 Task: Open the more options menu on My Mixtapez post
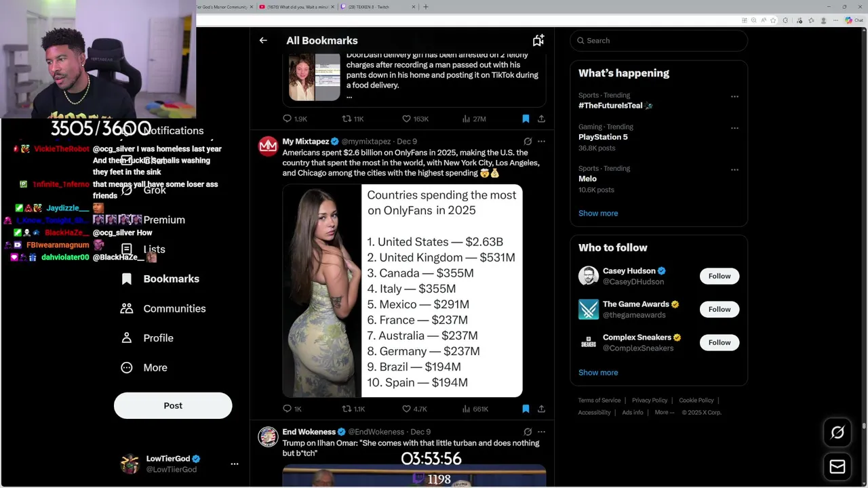[541, 142]
